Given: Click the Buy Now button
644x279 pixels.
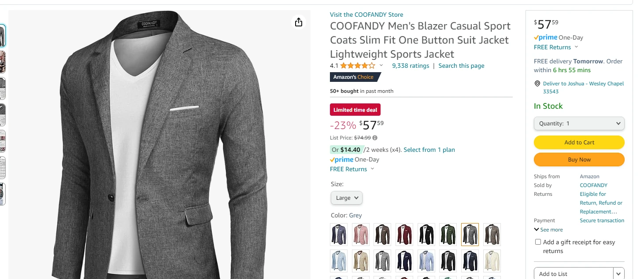Looking at the screenshot, I should coord(579,159).
